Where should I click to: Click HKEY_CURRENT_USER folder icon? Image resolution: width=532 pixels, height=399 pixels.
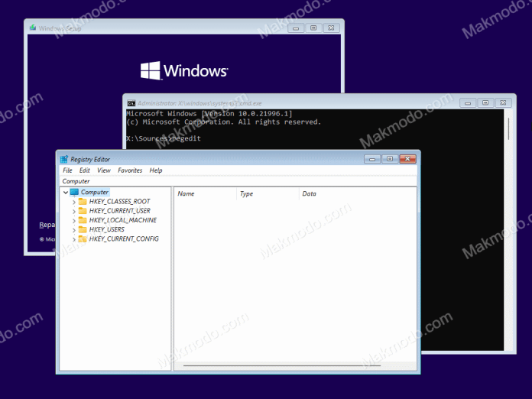pyautogui.click(x=83, y=211)
